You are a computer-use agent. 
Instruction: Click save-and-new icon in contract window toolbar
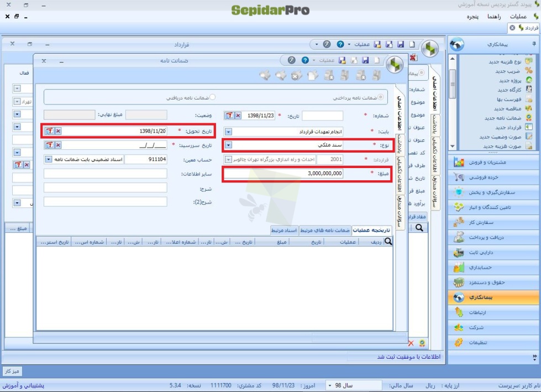click(389, 44)
